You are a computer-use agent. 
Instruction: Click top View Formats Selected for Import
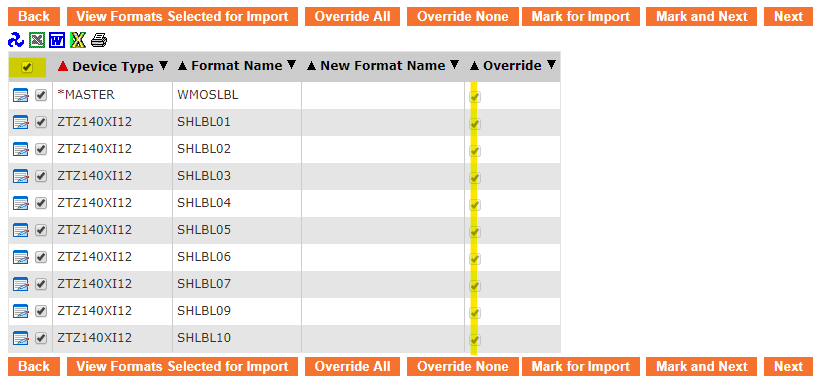pos(182,17)
